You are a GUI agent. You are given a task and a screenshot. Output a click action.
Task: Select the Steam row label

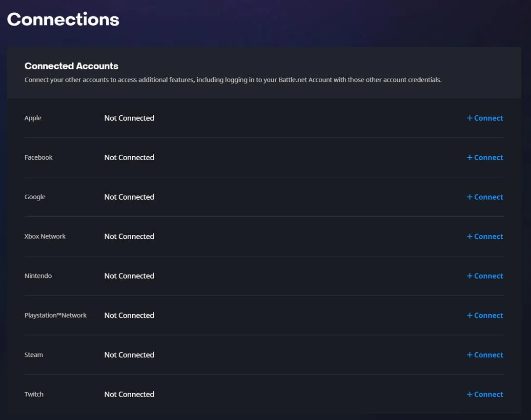coord(34,355)
